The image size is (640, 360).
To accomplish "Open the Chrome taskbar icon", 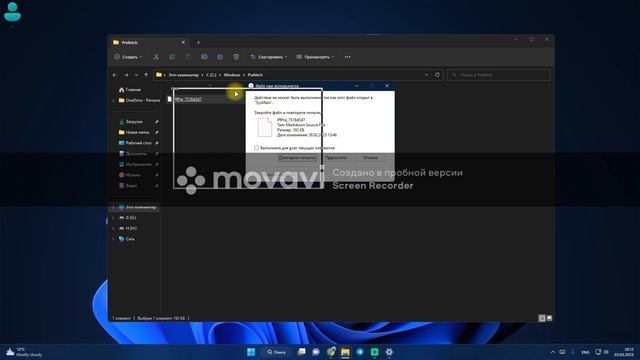I will [x=331, y=352].
